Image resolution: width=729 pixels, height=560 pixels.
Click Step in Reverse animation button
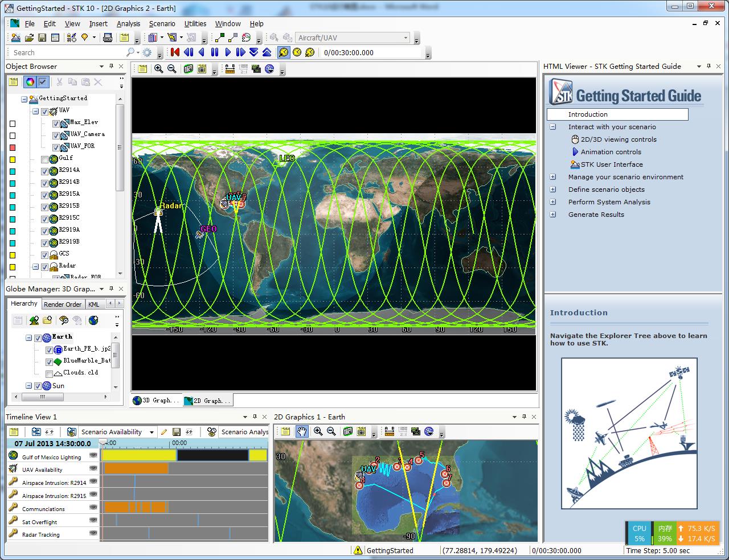click(188, 52)
